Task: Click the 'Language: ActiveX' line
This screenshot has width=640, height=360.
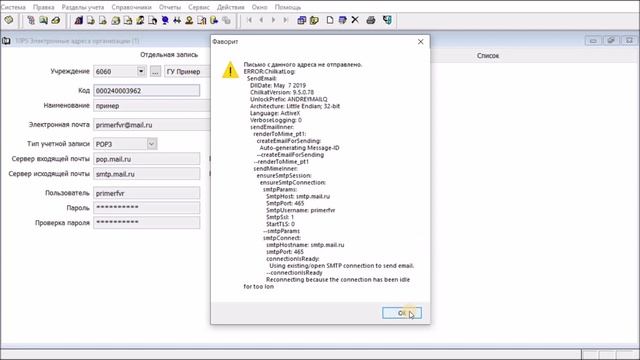Action: click(275, 113)
